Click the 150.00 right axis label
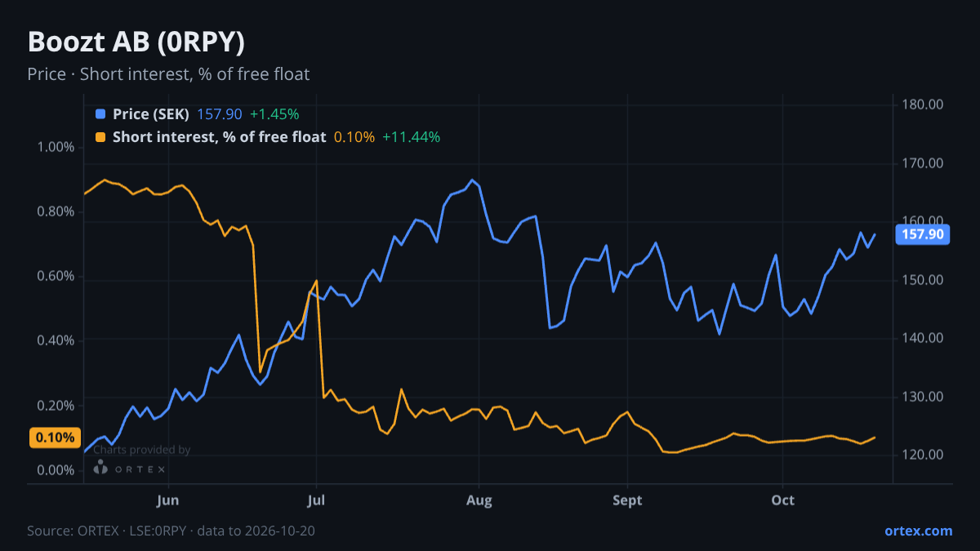The image size is (980, 551). click(923, 280)
